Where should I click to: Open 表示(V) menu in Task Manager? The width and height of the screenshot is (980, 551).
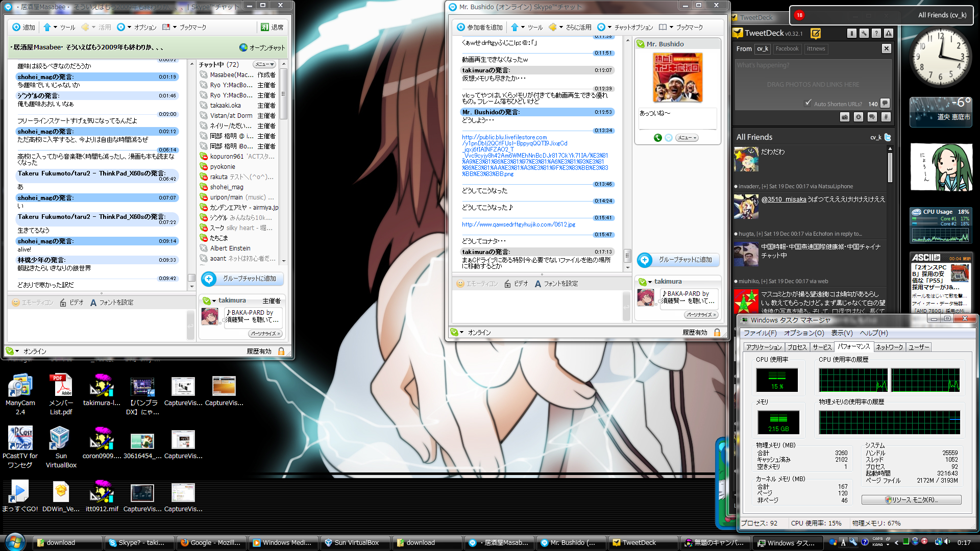(842, 333)
